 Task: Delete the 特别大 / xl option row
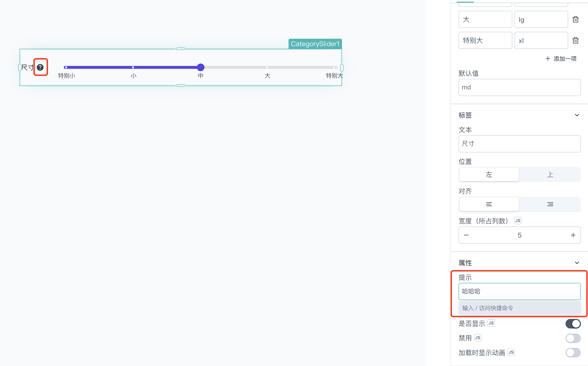click(575, 40)
